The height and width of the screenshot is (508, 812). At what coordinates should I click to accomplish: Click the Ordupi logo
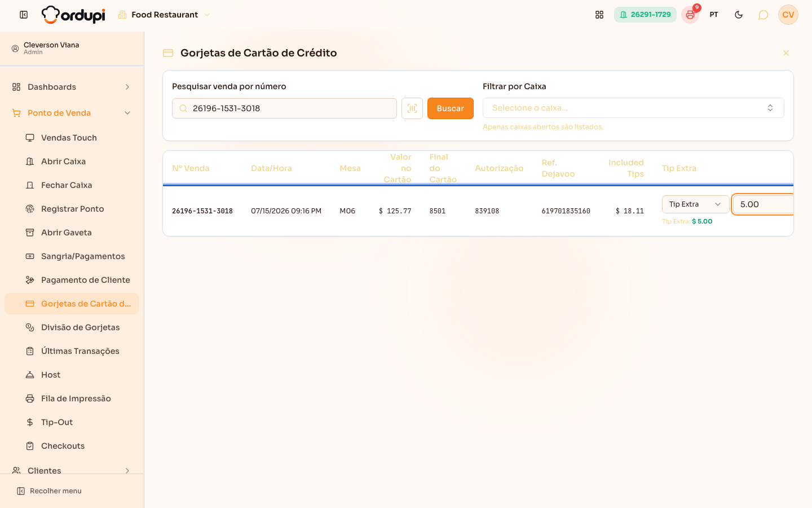tap(73, 15)
